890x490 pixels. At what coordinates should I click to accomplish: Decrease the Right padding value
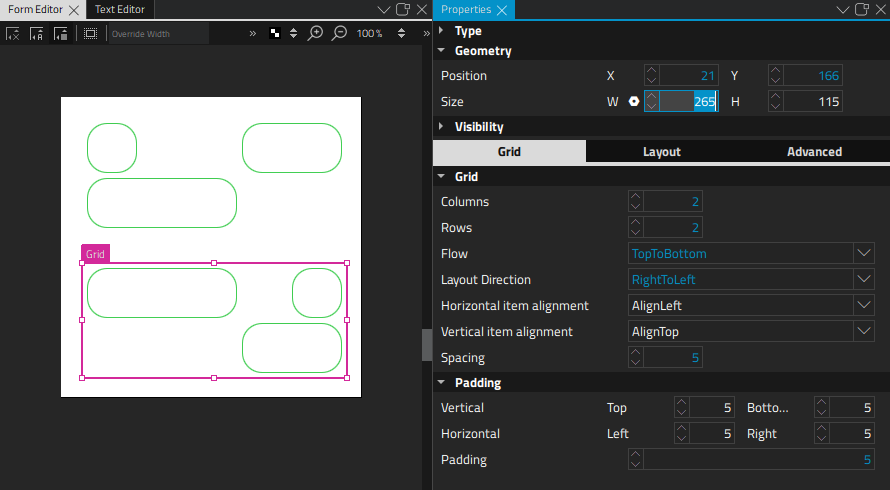pyautogui.click(x=821, y=439)
